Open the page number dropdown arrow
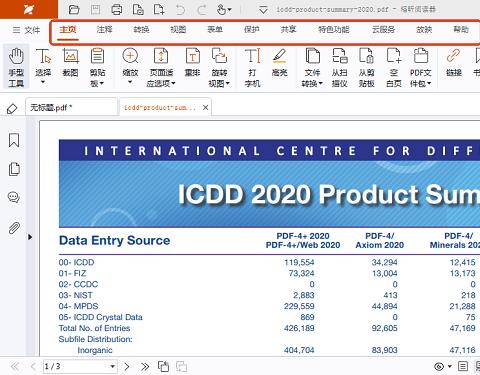Viewport: 480px width, 375px height. pos(113,367)
